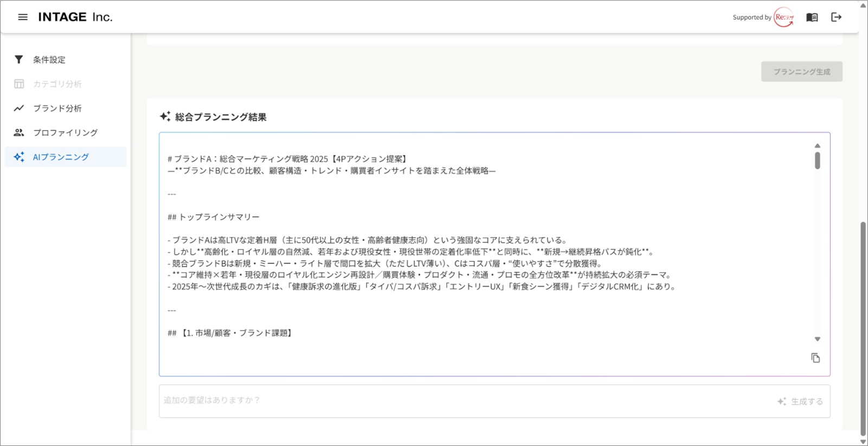Click the line chart icon for ブランド分析
The height and width of the screenshot is (446, 868).
[x=19, y=108]
